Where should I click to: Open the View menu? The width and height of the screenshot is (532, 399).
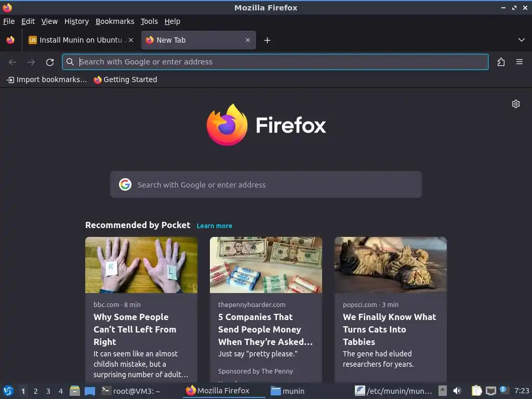point(49,21)
